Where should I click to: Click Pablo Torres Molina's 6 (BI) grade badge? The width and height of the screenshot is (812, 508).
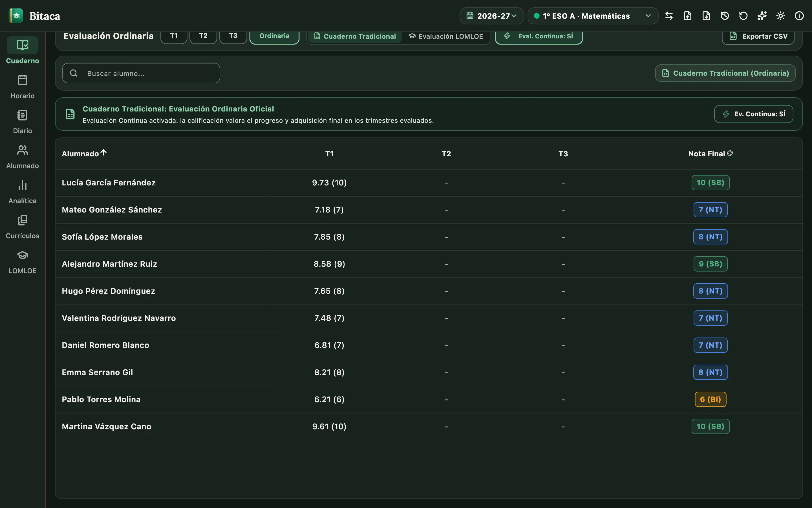[x=710, y=399]
